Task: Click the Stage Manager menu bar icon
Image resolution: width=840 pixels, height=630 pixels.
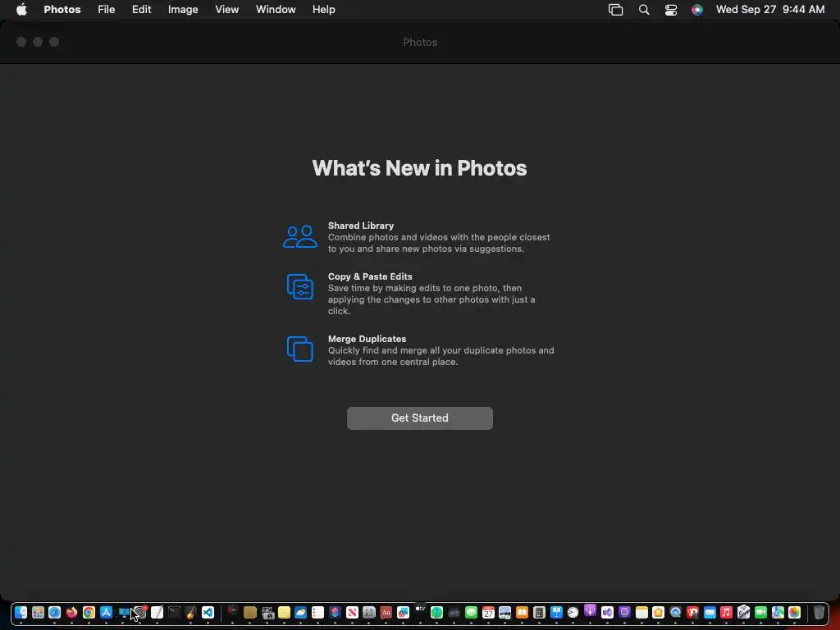Action: coord(615,10)
